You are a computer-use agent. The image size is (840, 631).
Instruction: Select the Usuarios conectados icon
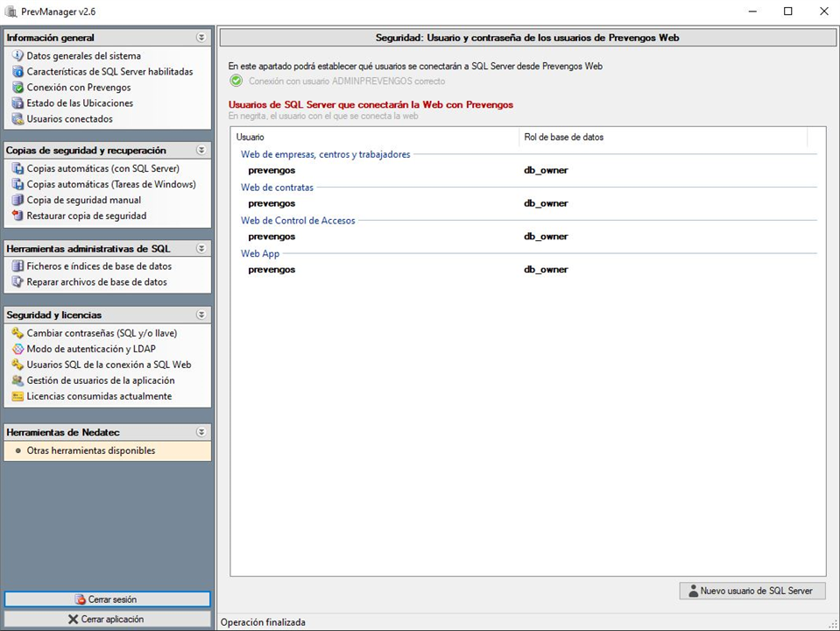click(x=18, y=119)
